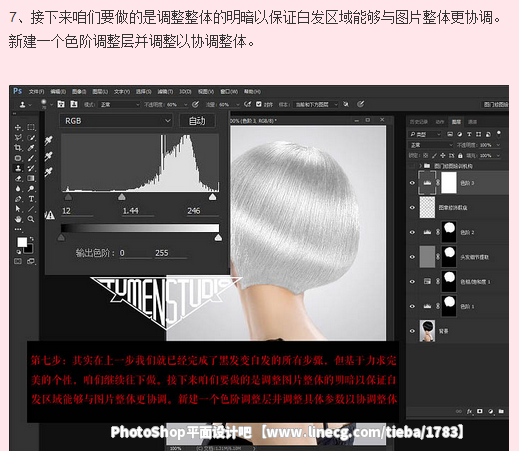Image resolution: width=519 pixels, height=451 pixels.
Task: Hide the background layer
Action: coord(412,331)
